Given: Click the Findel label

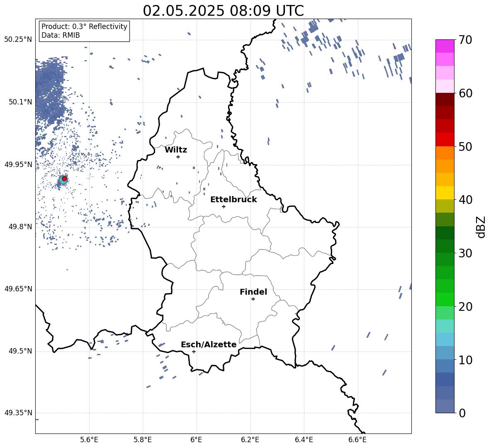Looking at the screenshot, I should pos(253,292).
